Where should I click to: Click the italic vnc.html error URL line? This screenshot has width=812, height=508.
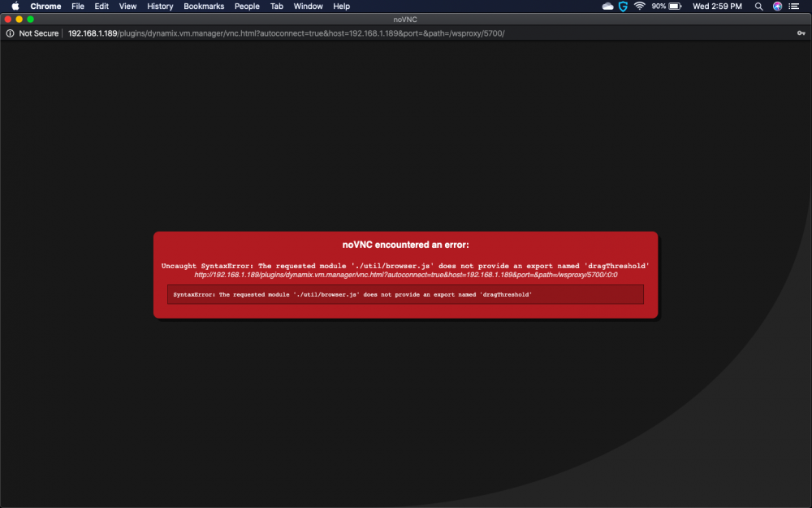coord(405,275)
